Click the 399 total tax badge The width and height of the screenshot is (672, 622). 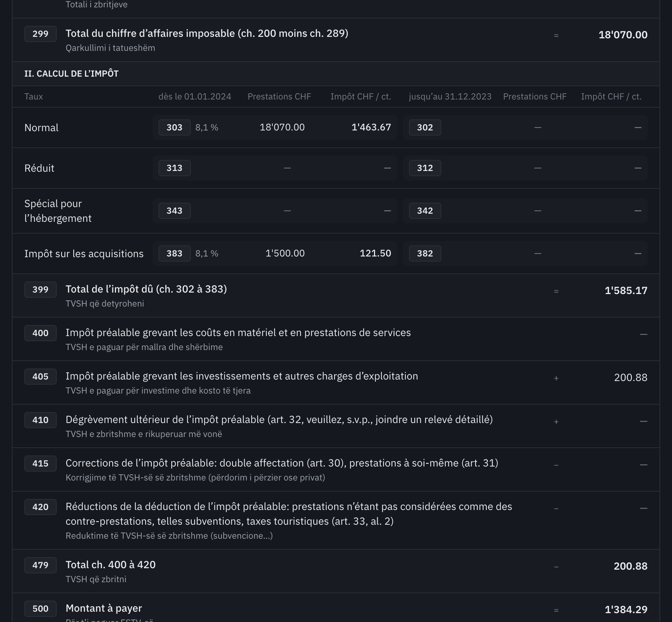tap(41, 290)
